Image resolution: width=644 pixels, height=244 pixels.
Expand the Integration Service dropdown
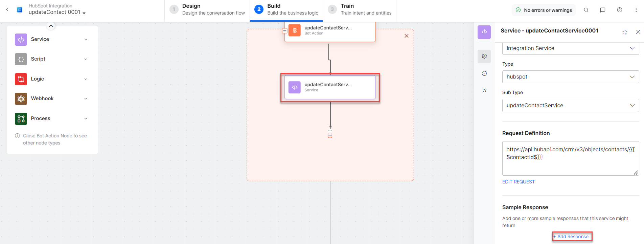click(570, 48)
